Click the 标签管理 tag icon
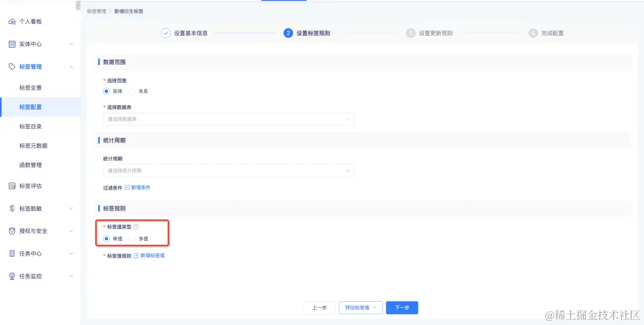Screen dimensions: 644x325 coord(12,67)
